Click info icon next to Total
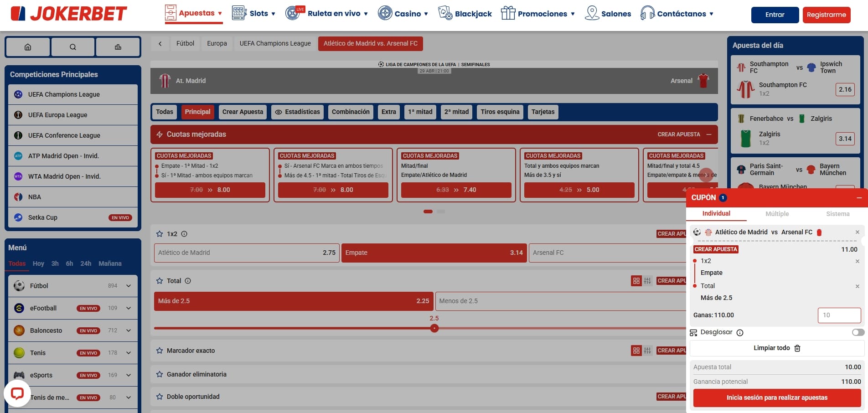The width and height of the screenshot is (868, 413). 188,281
